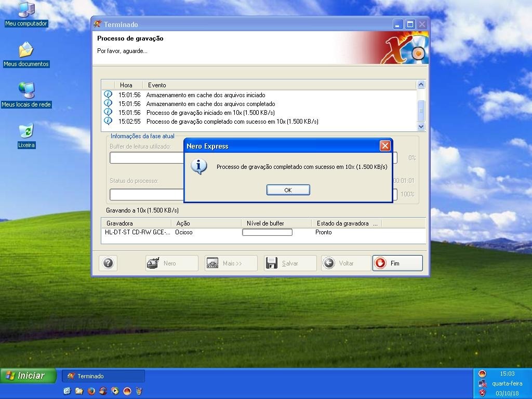The height and width of the screenshot is (399, 532).
Task: Click the Ocioso action value
Action: pos(183,232)
